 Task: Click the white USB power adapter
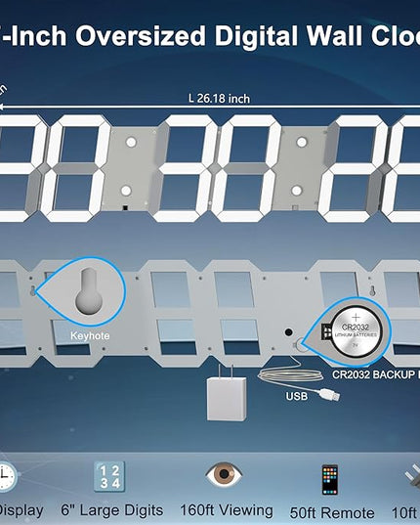pos(227,394)
